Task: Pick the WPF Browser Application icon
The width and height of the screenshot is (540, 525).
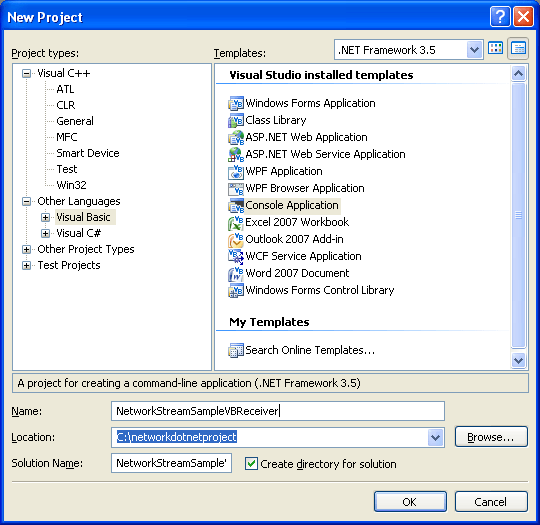Action: [x=236, y=188]
